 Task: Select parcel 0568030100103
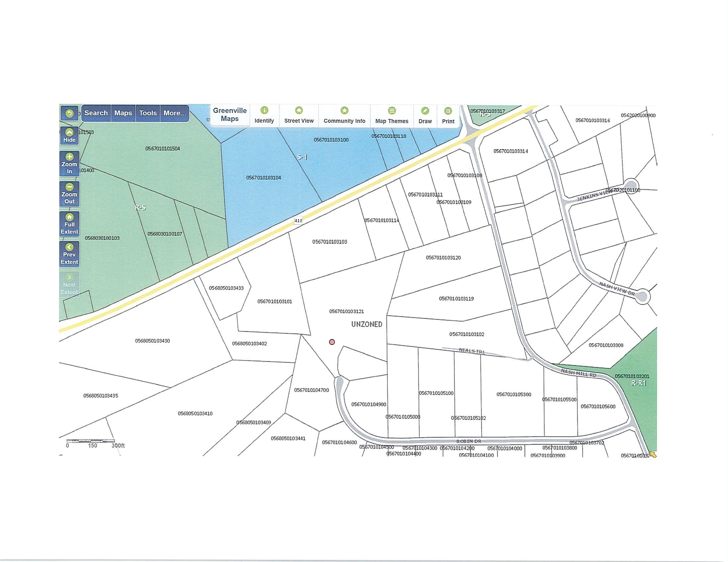click(x=102, y=238)
